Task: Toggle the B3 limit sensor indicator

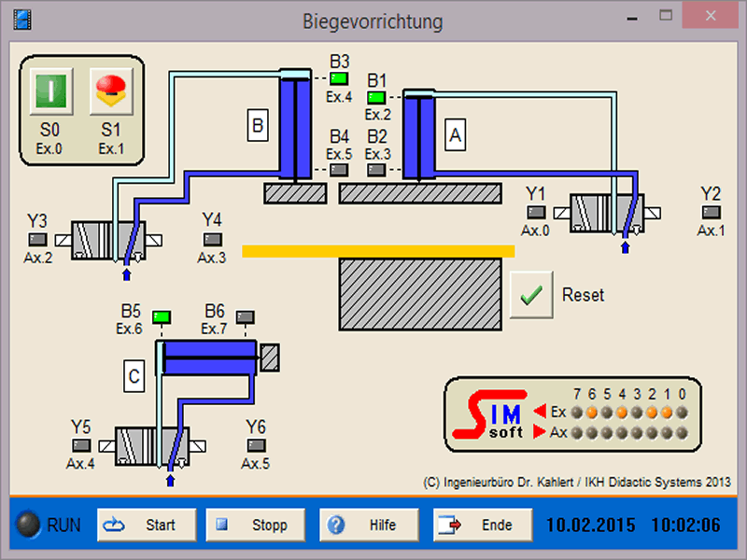Action: (x=339, y=78)
